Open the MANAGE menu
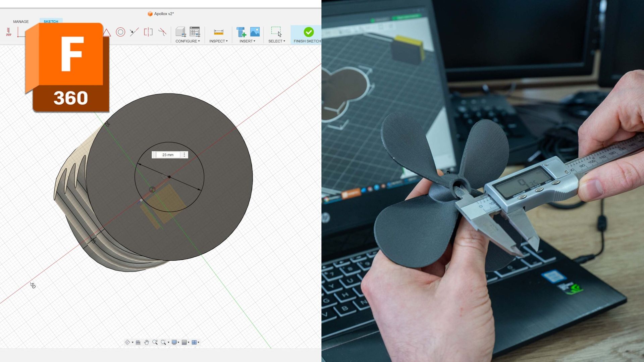The image size is (644, 362). pos(20,21)
